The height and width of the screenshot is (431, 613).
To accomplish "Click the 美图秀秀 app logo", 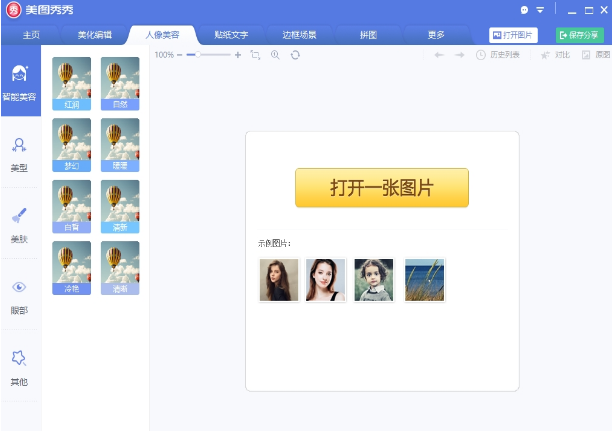I will click(14, 10).
